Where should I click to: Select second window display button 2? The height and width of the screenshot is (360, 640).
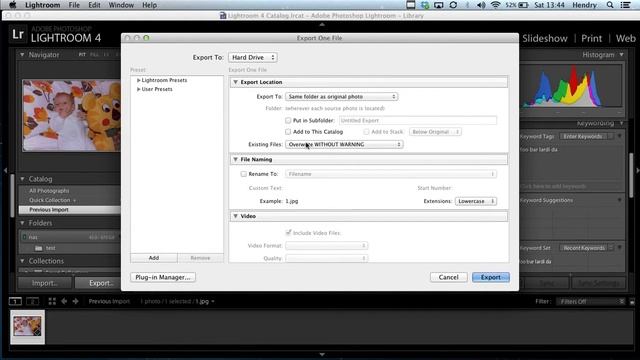(33, 301)
